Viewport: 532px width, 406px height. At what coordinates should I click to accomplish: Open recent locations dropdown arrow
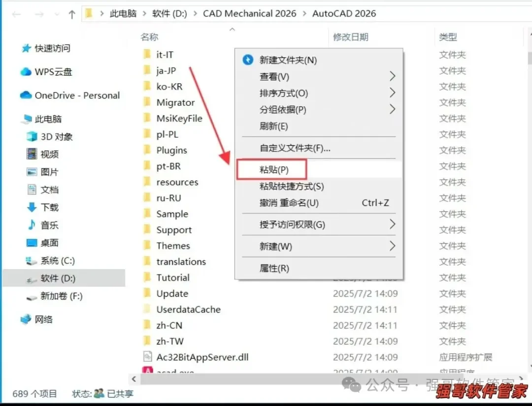[57, 14]
